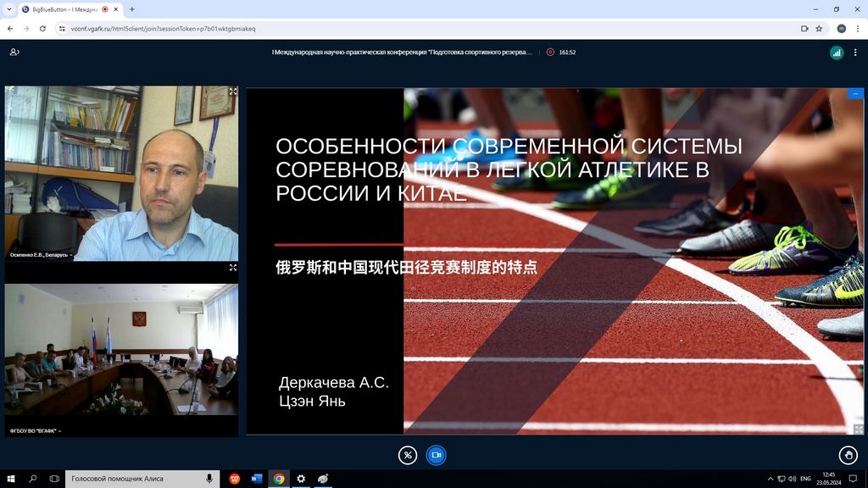
Task: Expand Осипенко Е.В., Беларусь name dropdown
Action: point(41,254)
